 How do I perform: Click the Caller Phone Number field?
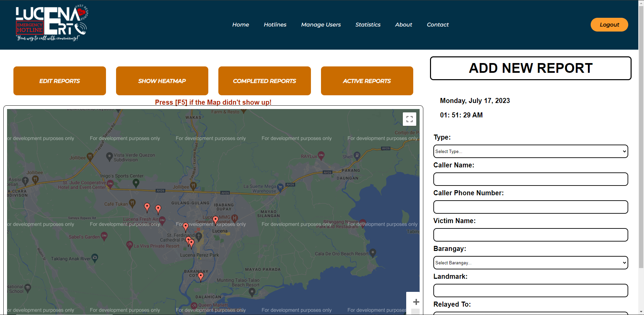click(530, 207)
